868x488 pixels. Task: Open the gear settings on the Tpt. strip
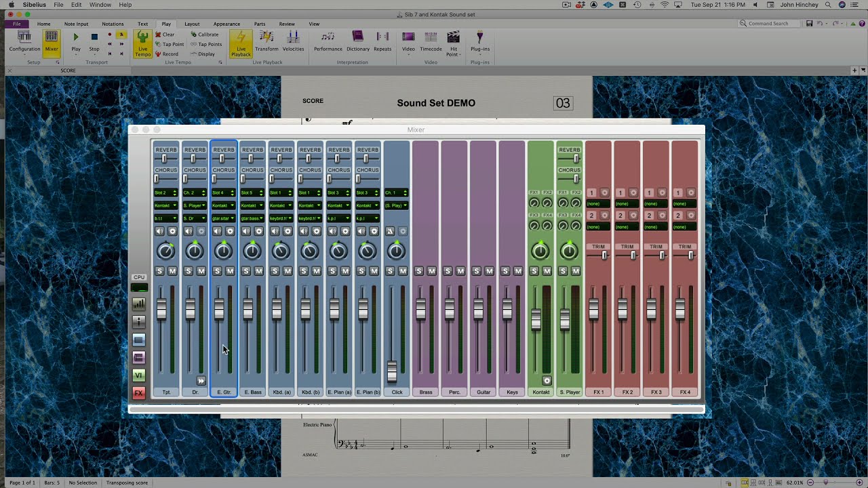(x=173, y=231)
